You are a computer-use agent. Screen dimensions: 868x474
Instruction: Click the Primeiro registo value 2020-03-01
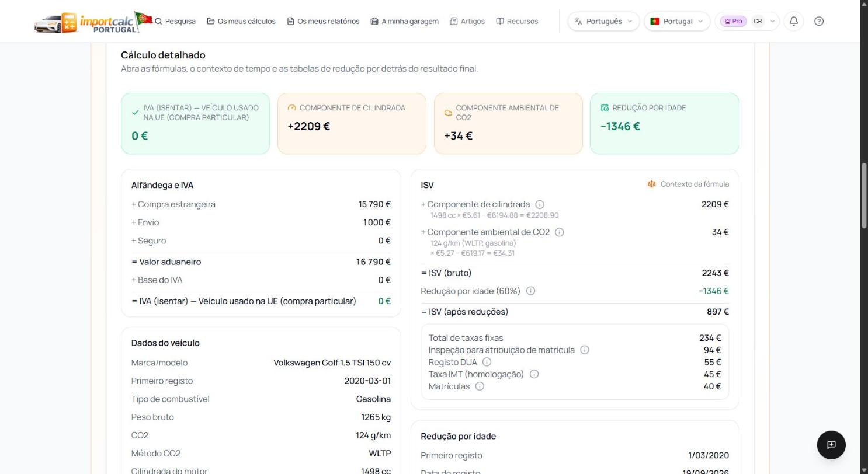point(367,381)
